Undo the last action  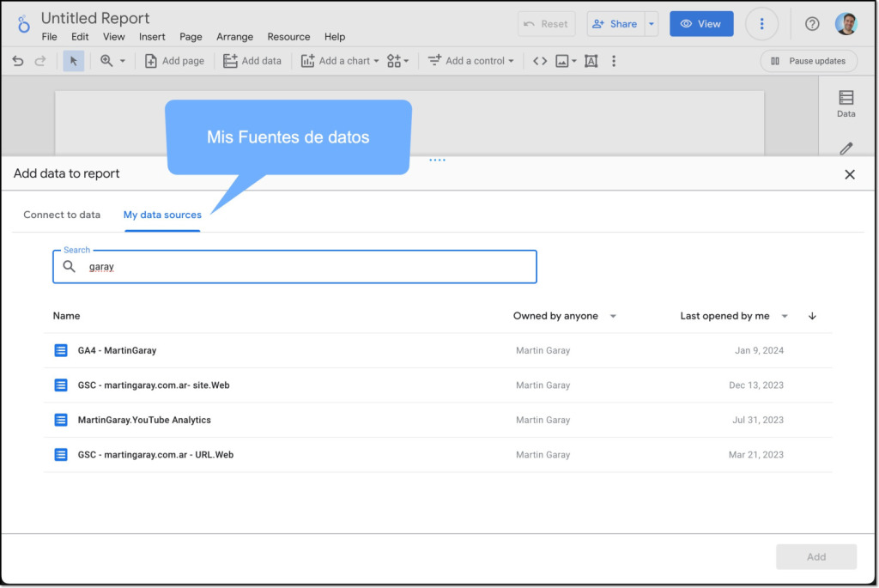point(18,61)
